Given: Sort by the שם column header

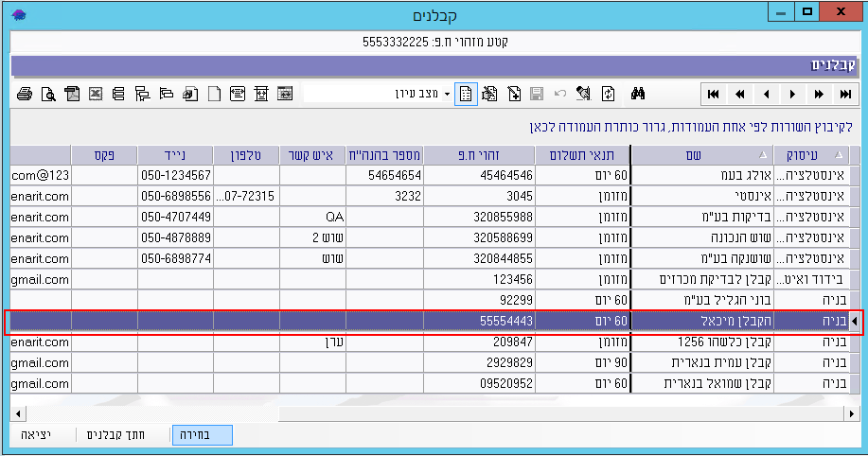Looking at the screenshot, I should 700,155.
